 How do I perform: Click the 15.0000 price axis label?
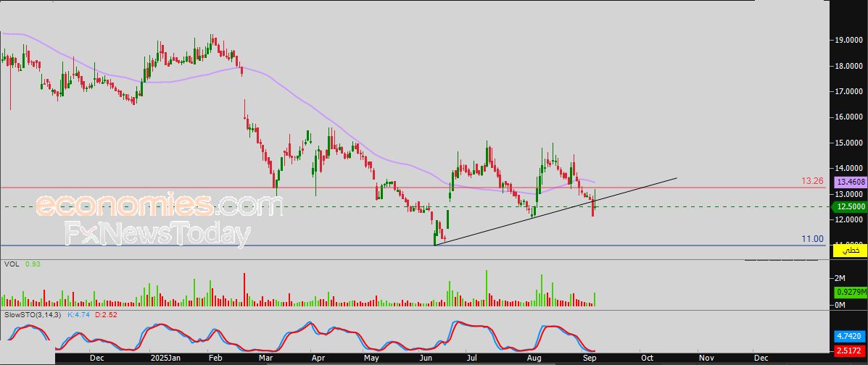(x=848, y=143)
